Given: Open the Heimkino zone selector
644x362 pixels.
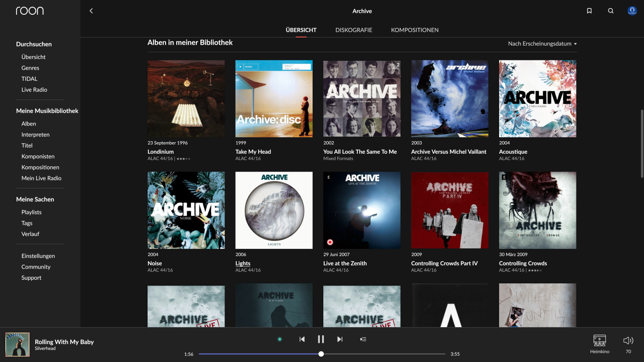Looking at the screenshot, I should 599,344.
